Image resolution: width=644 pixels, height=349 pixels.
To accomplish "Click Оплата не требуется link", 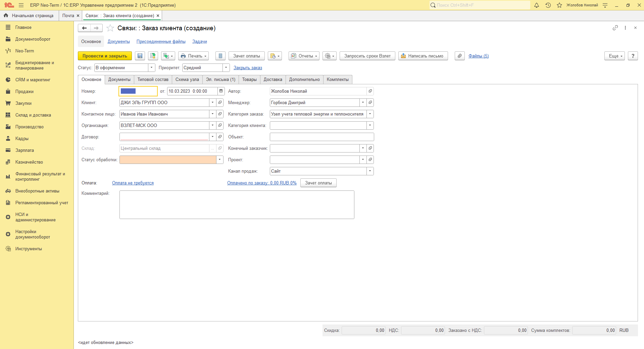I will [x=133, y=183].
